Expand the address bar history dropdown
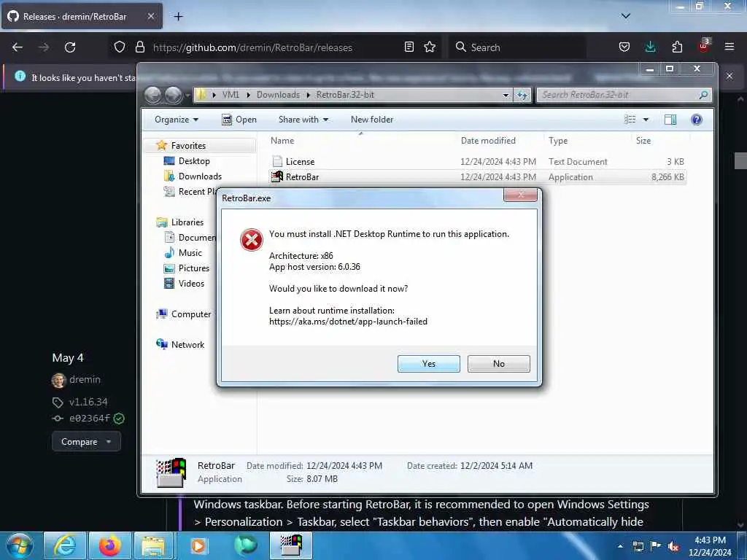This screenshot has height=560, width=747. [506, 96]
